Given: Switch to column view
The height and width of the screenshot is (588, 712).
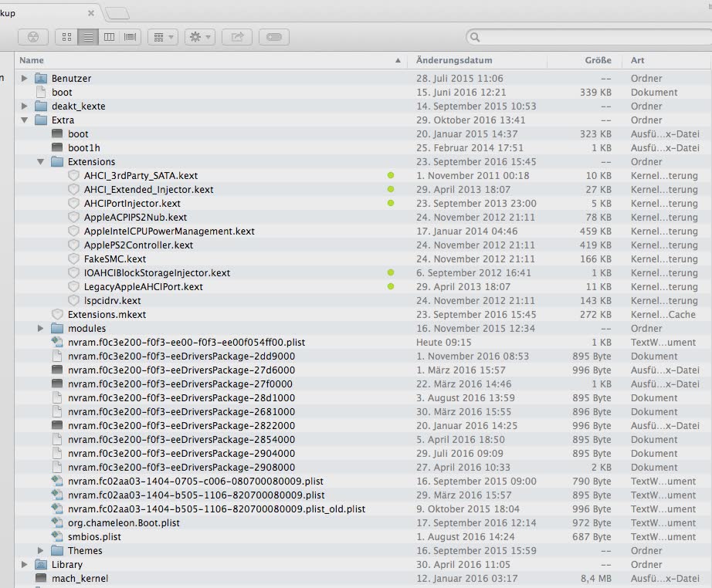Looking at the screenshot, I should 109,36.
